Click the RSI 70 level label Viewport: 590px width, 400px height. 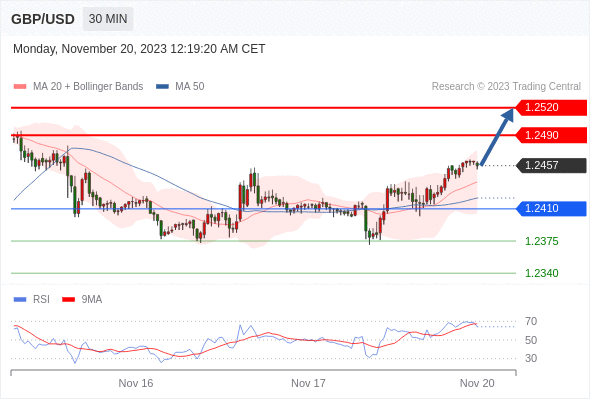[531, 322]
